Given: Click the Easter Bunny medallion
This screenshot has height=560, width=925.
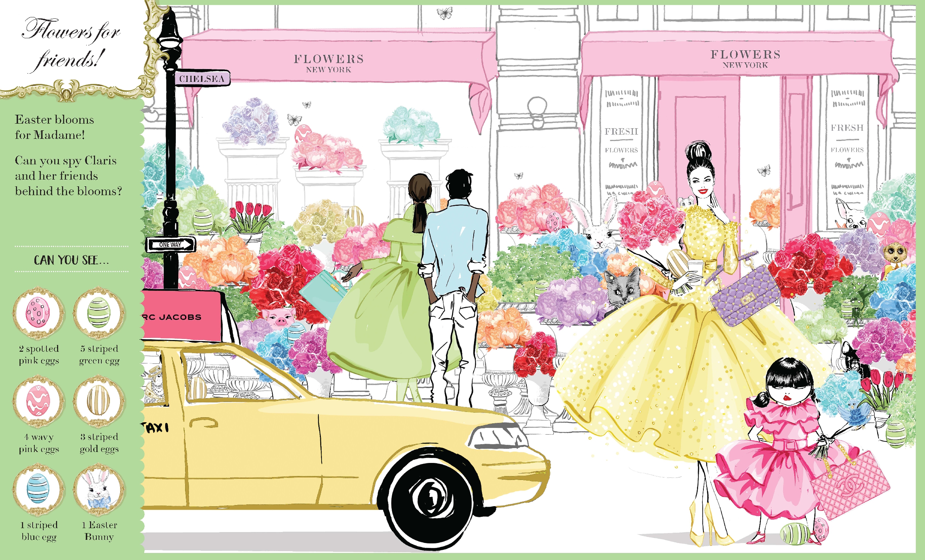Looking at the screenshot, I should [99, 488].
